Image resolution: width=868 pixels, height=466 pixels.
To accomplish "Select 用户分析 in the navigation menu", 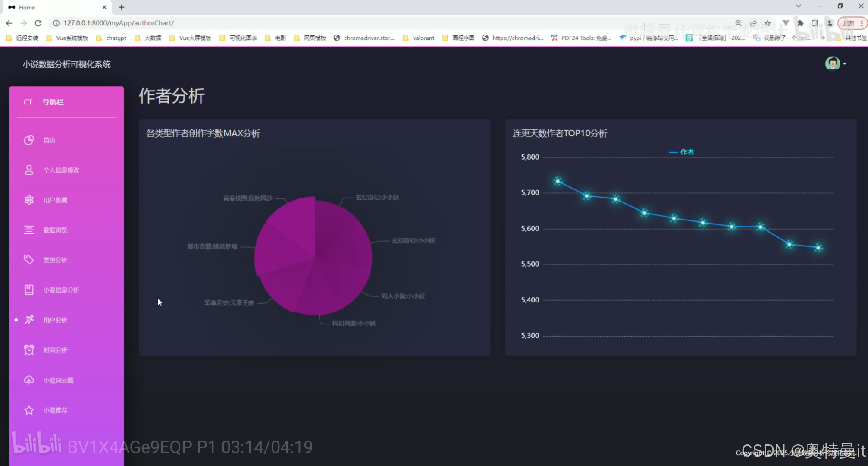I will tap(55, 320).
